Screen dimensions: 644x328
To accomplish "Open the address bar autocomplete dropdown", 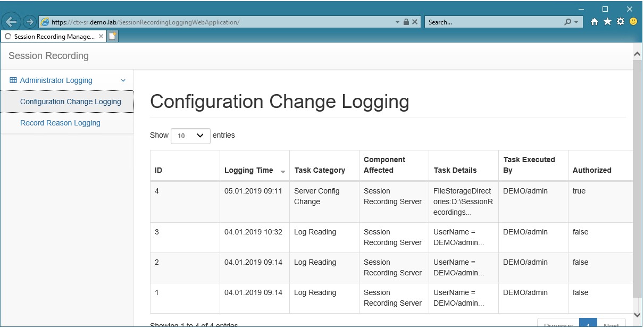I will tap(397, 22).
